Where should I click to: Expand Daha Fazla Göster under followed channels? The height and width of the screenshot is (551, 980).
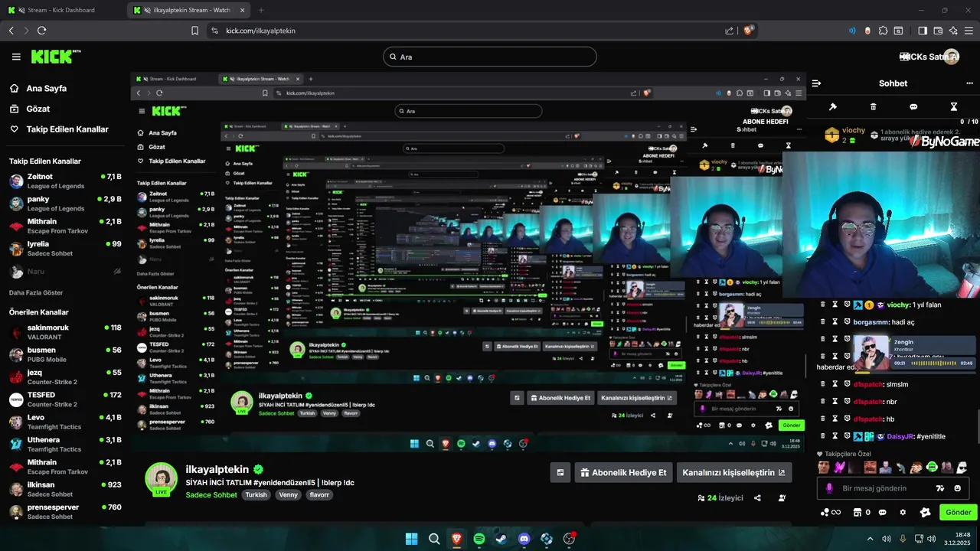36,292
